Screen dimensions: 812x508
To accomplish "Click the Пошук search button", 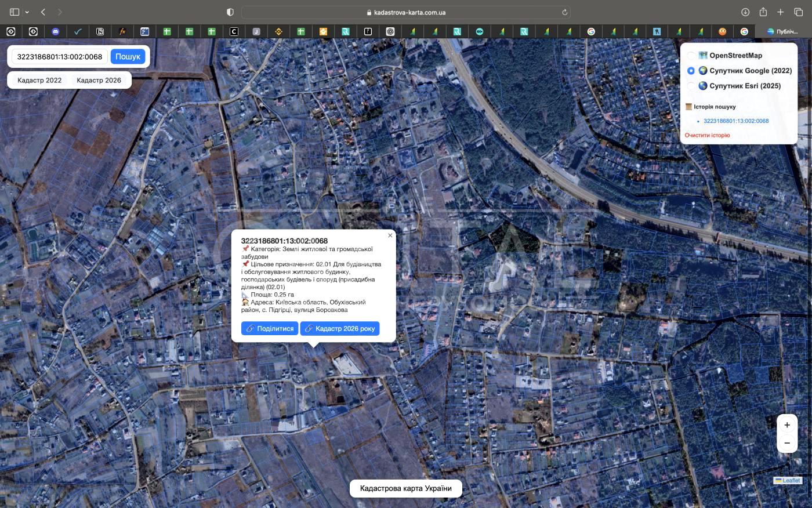I will click(128, 56).
